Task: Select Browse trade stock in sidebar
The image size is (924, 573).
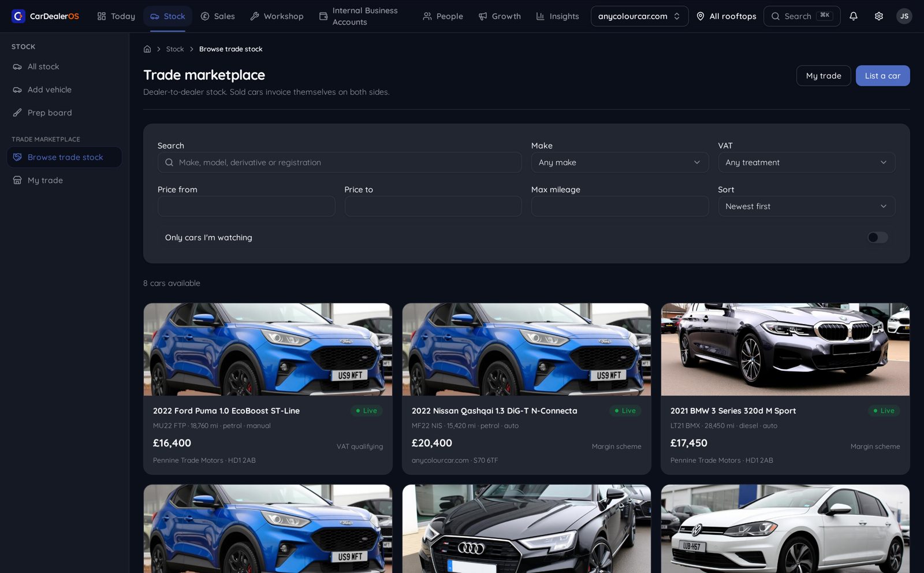Action: coord(64,157)
